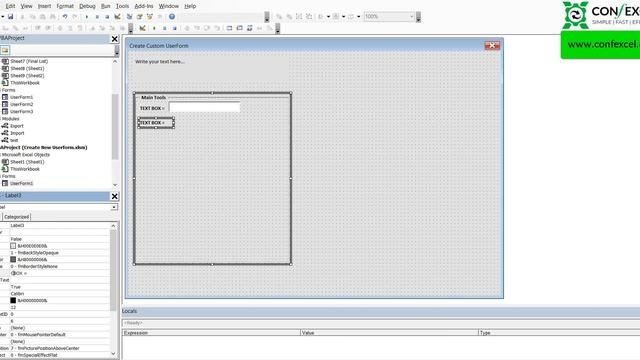Click the Break pause icon on Standard toolbar
This screenshot has height=360, width=640.
97,17
